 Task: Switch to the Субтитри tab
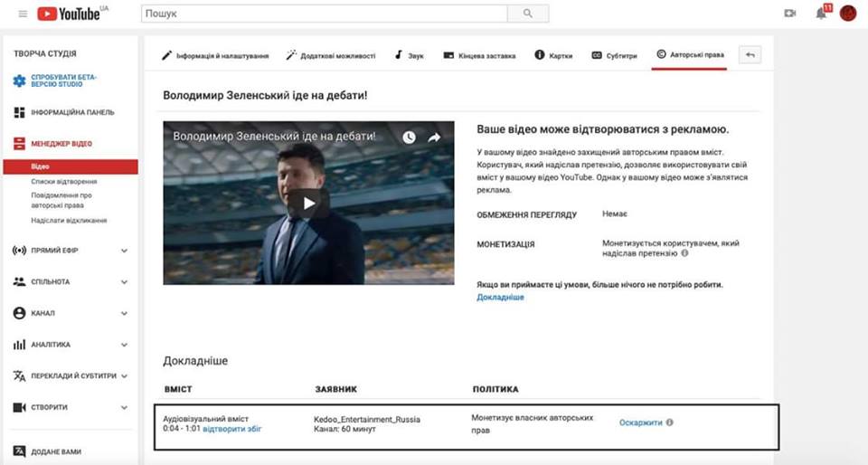pos(616,55)
